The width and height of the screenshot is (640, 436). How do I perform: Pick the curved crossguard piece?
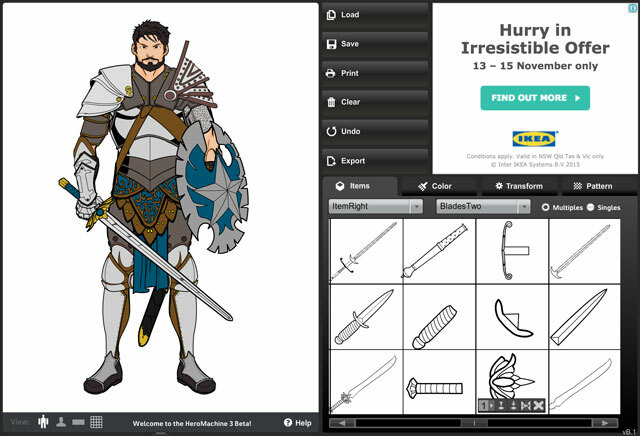pyautogui.click(x=512, y=251)
